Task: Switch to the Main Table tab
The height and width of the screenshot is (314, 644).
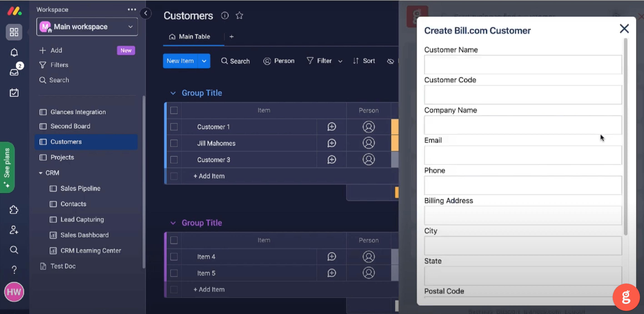Action: (x=190, y=37)
